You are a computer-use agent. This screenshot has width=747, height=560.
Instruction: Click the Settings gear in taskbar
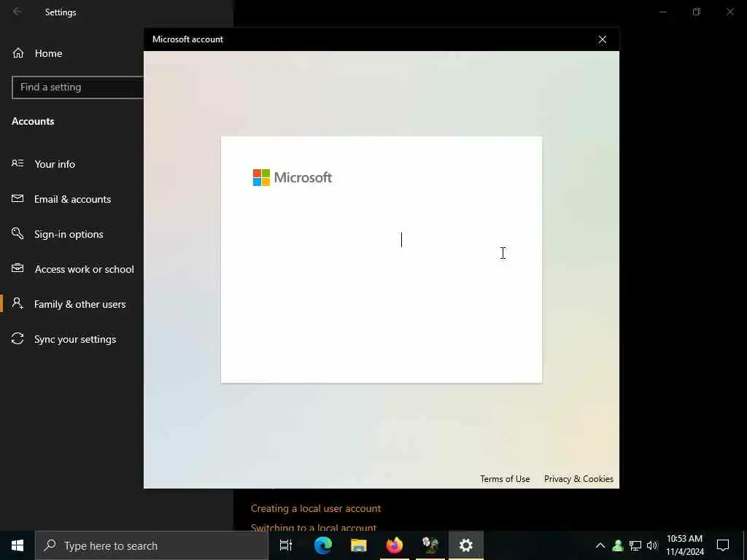tap(466, 545)
